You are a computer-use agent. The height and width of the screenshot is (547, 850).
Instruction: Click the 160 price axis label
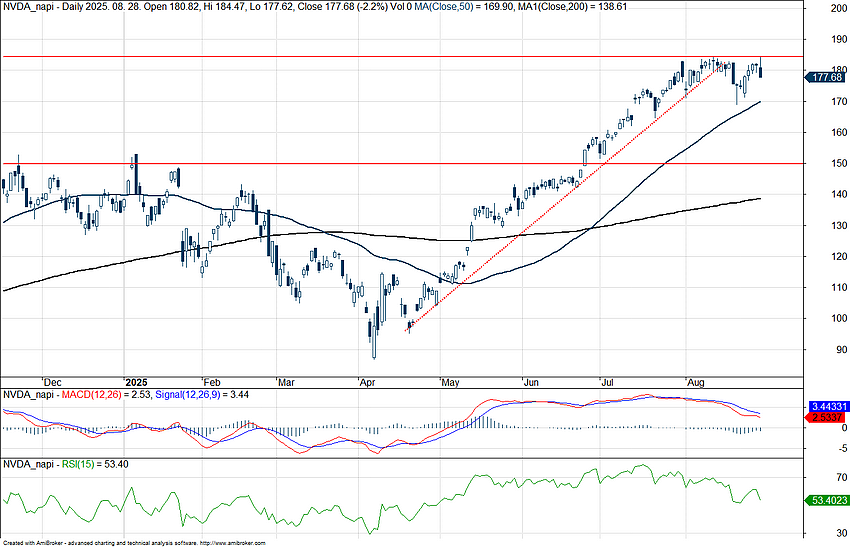click(x=839, y=132)
